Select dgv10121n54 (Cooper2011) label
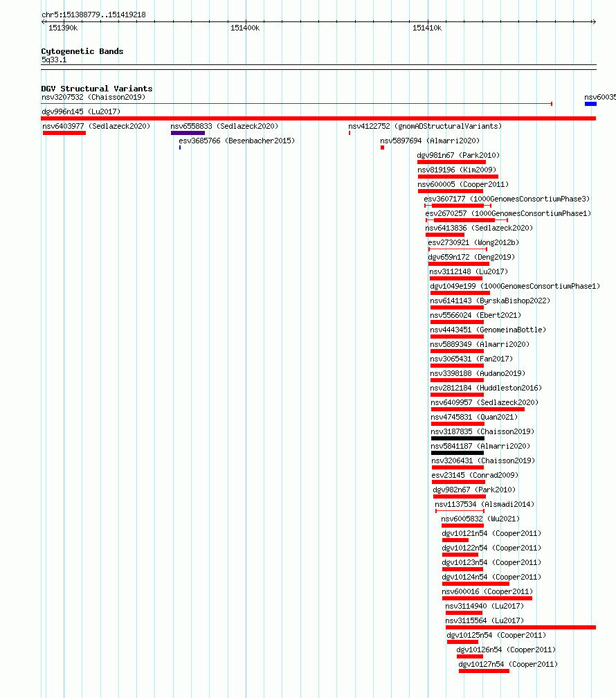Screen dimensions: 616x698 tap(491, 533)
